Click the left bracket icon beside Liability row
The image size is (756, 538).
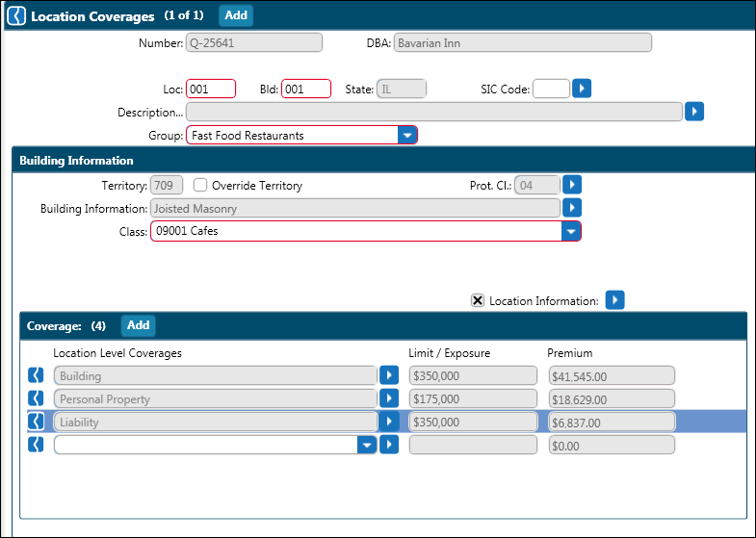pos(36,422)
